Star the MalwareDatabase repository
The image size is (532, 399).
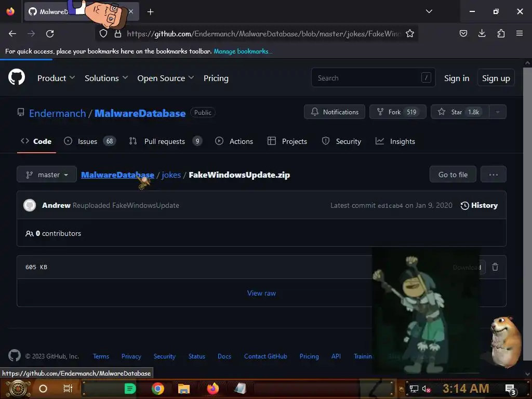(x=460, y=112)
